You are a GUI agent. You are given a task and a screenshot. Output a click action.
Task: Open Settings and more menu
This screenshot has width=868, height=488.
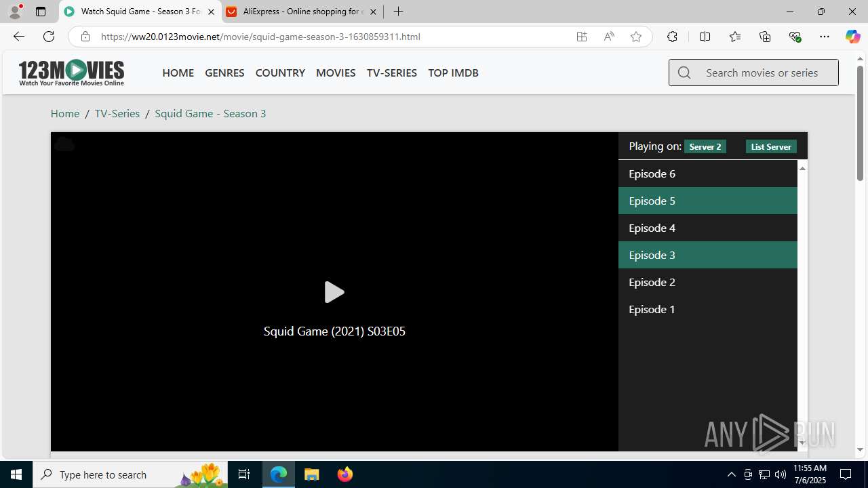(825, 37)
